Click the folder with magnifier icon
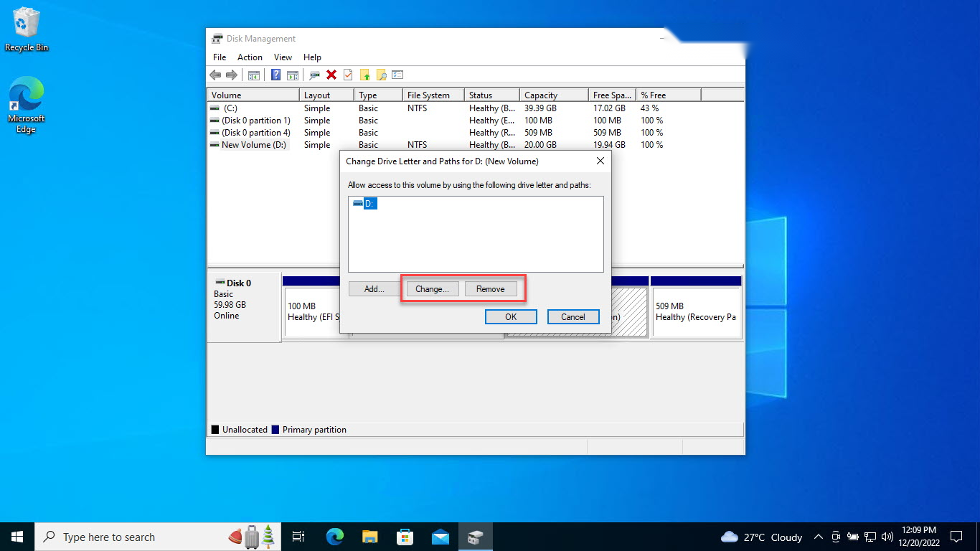The image size is (980, 551). [382, 75]
